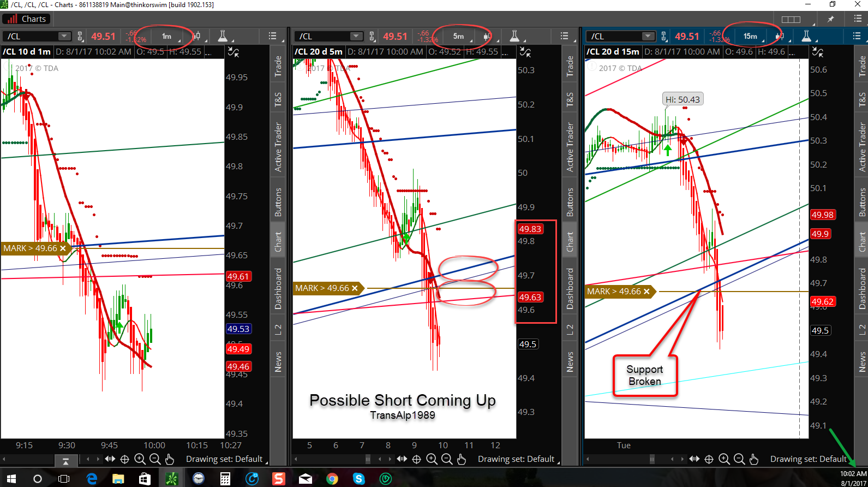
Task: Open the News side tab in 15m chart
Action: [x=862, y=361]
